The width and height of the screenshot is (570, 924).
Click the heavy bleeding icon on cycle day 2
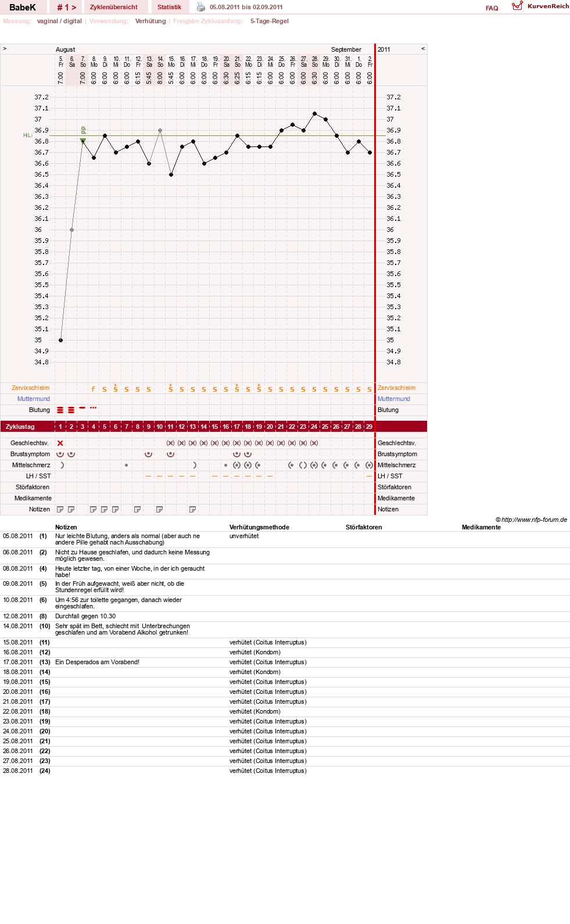point(71,410)
